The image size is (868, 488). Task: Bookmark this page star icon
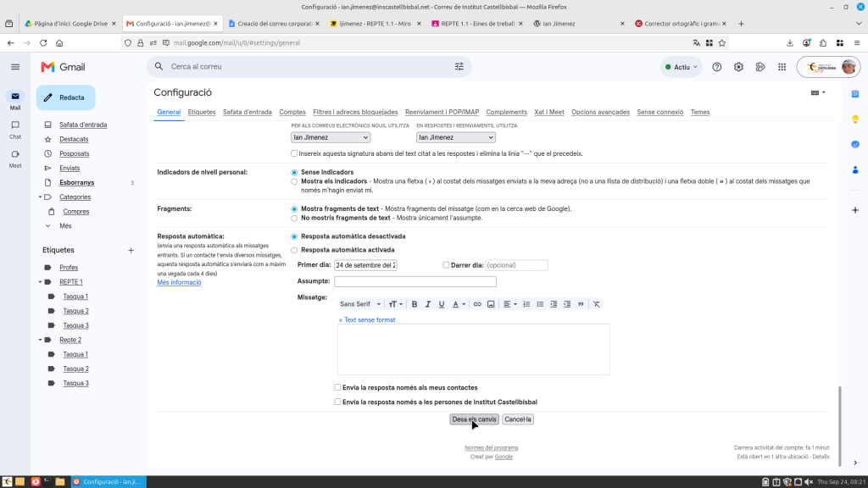722,42
